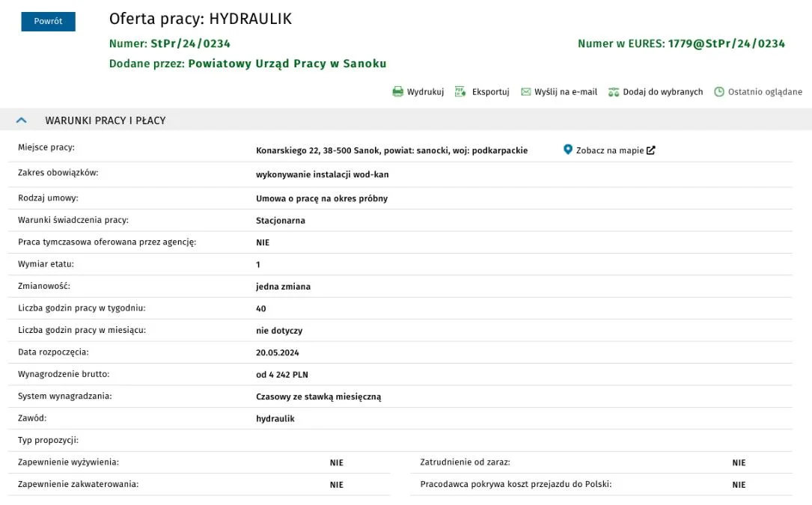Collapse the WARUNKI PRACY I PŁACY chevron

click(x=21, y=120)
